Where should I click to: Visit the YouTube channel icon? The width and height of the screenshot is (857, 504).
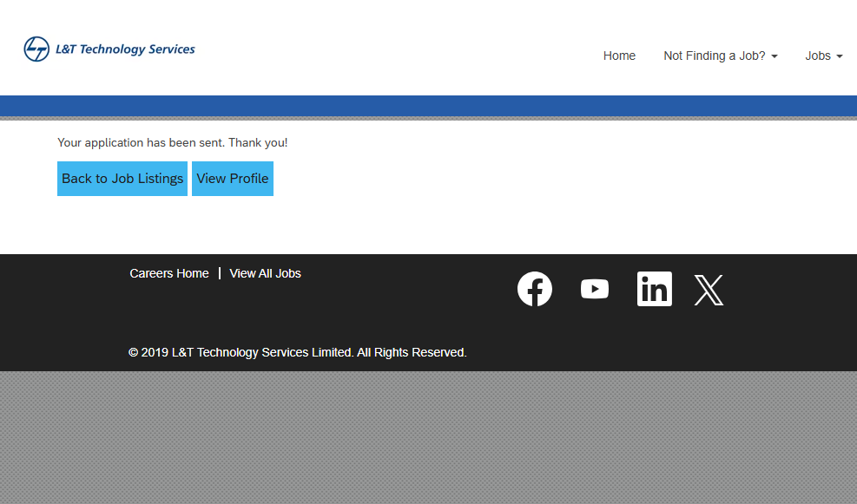[595, 289]
